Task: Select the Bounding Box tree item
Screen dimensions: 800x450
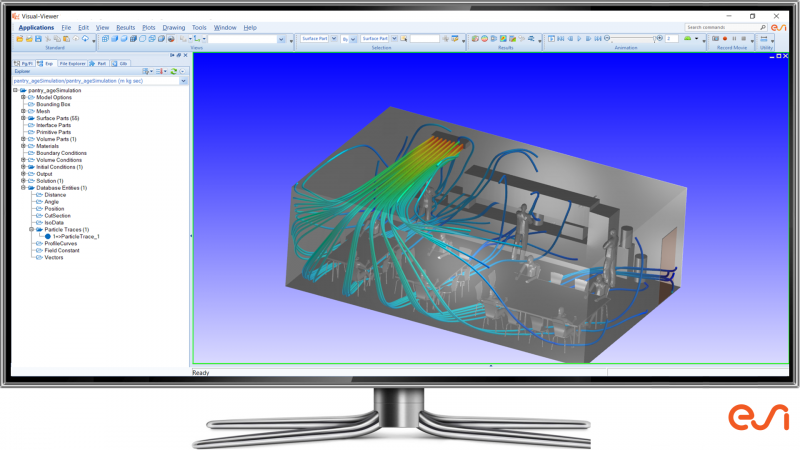Action: tap(53, 104)
